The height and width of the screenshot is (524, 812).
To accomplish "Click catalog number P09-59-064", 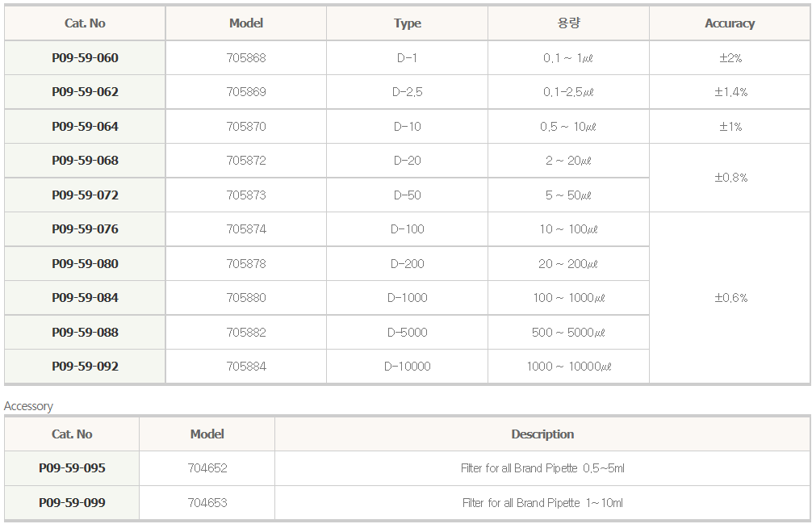I will [85, 127].
